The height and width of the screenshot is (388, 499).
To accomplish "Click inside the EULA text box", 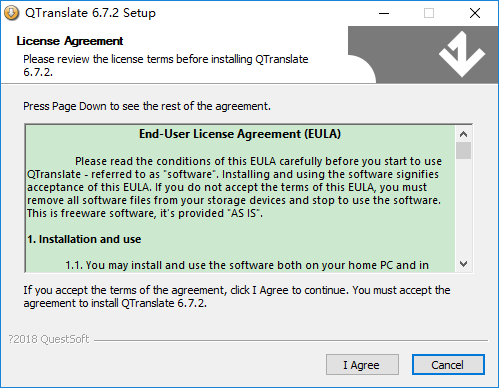I will pyautogui.click(x=240, y=199).
